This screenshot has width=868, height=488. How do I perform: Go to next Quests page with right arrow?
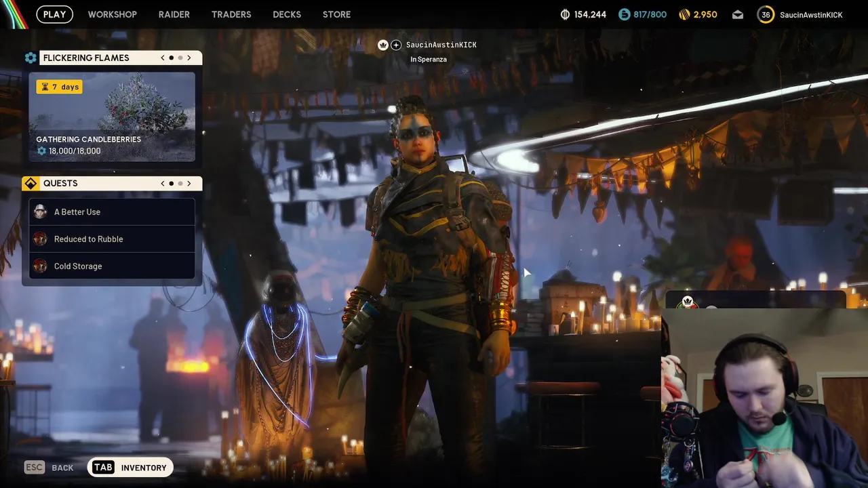[189, 183]
